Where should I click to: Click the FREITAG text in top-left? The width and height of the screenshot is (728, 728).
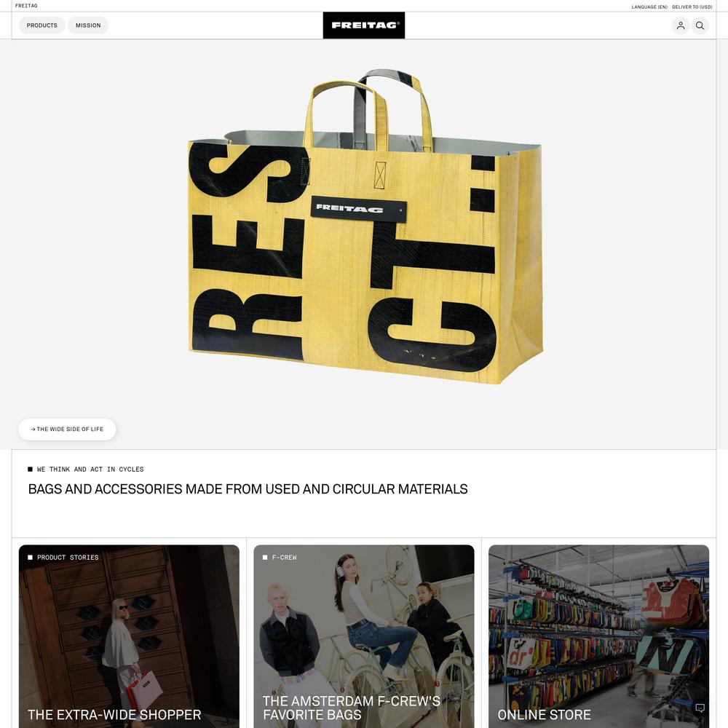click(26, 6)
